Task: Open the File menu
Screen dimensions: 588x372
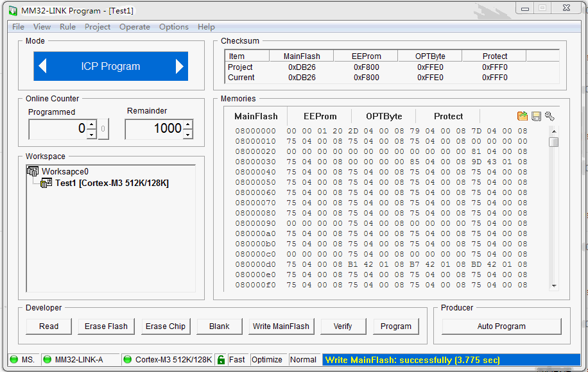Action: pyautogui.click(x=18, y=26)
